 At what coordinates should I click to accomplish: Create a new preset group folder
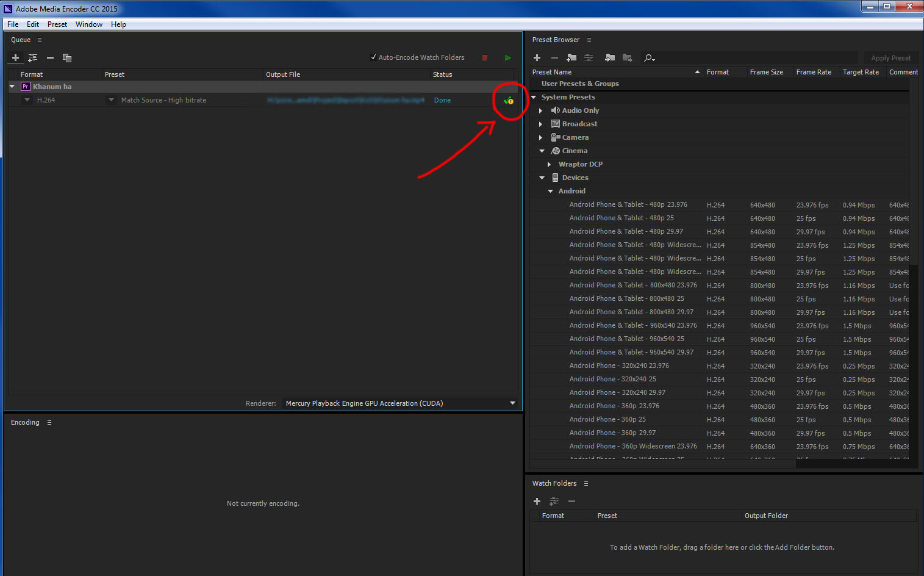tap(571, 58)
